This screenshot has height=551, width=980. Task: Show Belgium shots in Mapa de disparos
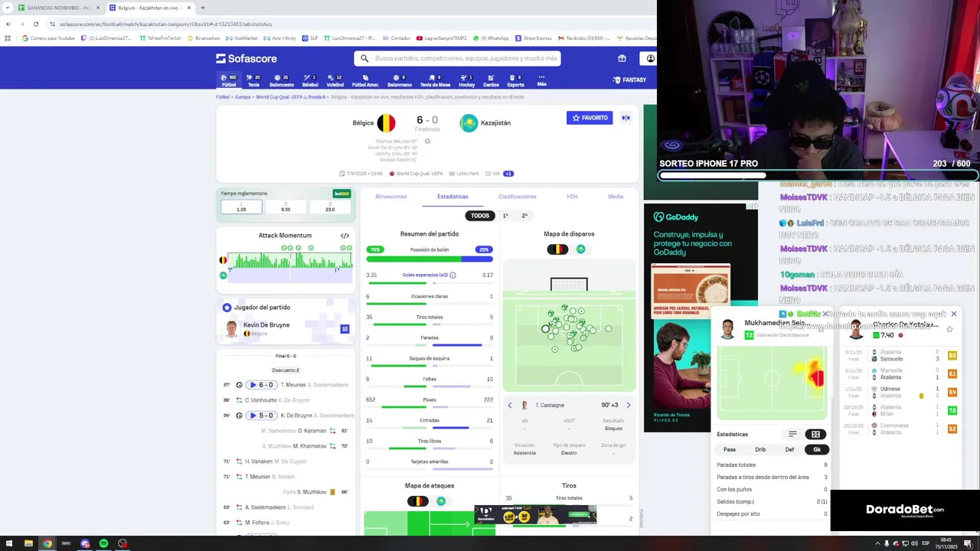pyautogui.click(x=557, y=249)
